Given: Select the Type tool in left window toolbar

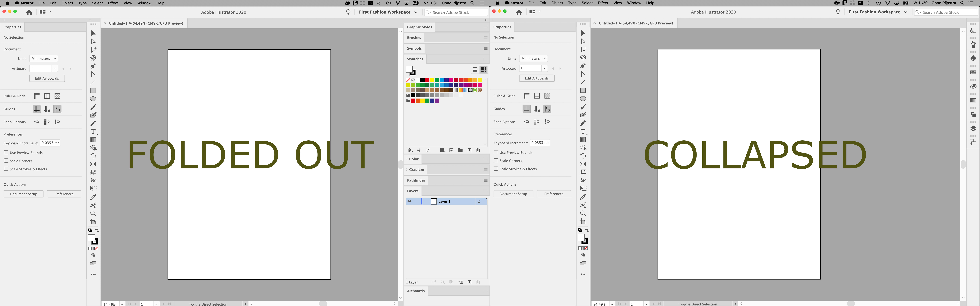Looking at the screenshot, I should (x=93, y=132).
